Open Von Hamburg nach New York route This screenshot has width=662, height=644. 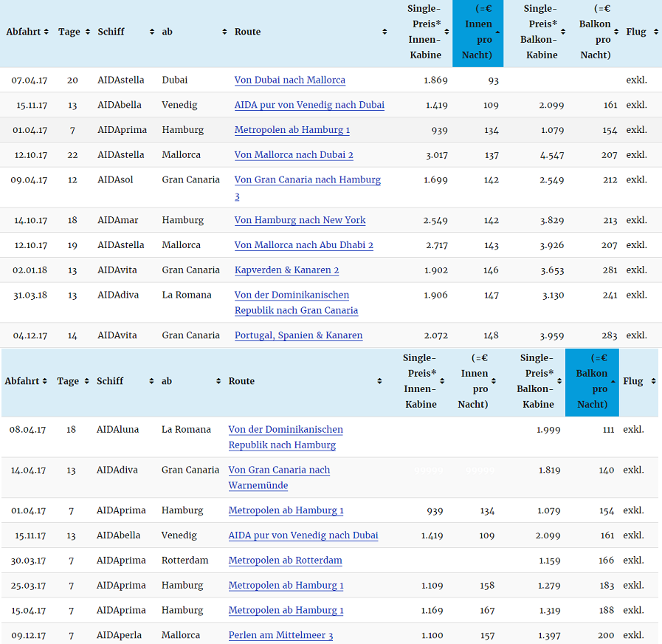[x=300, y=220]
